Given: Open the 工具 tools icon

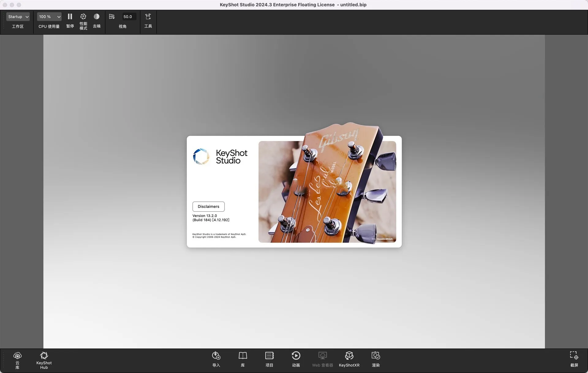Looking at the screenshot, I should pyautogui.click(x=148, y=17).
